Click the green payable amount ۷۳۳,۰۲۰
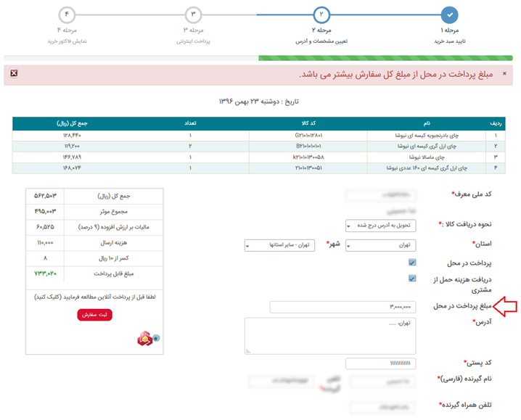This screenshot has width=521, height=420. click(x=45, y=273)
